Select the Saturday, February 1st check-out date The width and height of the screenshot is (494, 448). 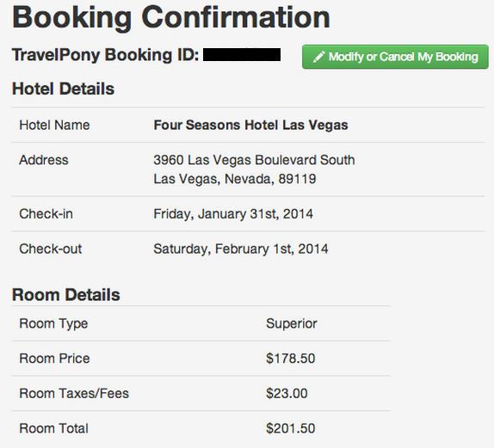(241, 249)
